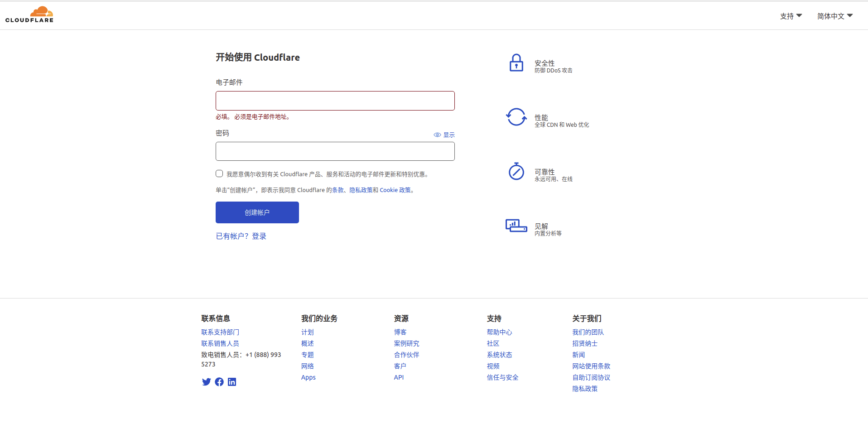Click the insights analytics icon beside 见解
This screenshot has height=443, width=868.
[x=516, y=226]
